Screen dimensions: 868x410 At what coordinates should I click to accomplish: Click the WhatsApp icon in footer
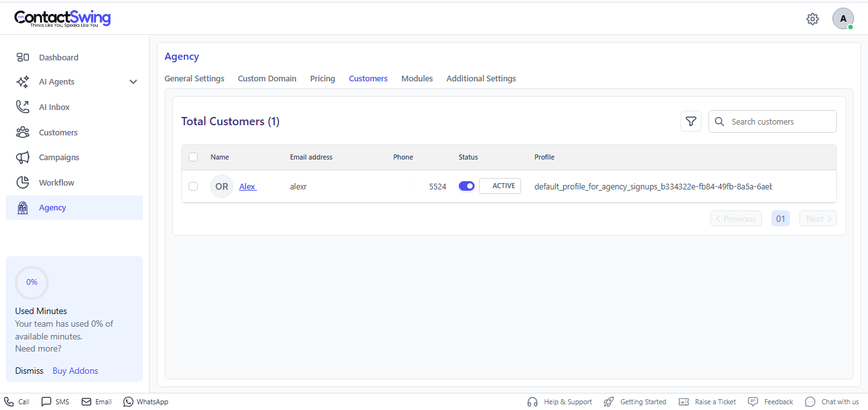point(128,402)
